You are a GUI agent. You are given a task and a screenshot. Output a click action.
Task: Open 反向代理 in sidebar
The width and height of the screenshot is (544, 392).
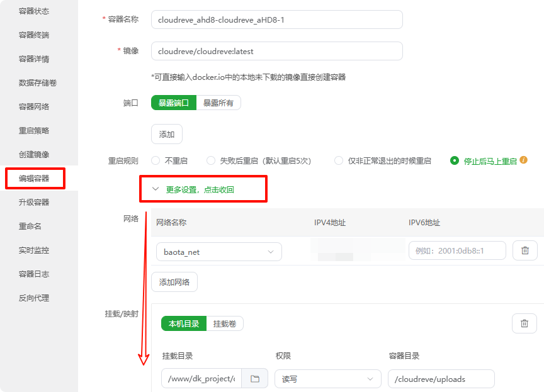coord(34,298)
